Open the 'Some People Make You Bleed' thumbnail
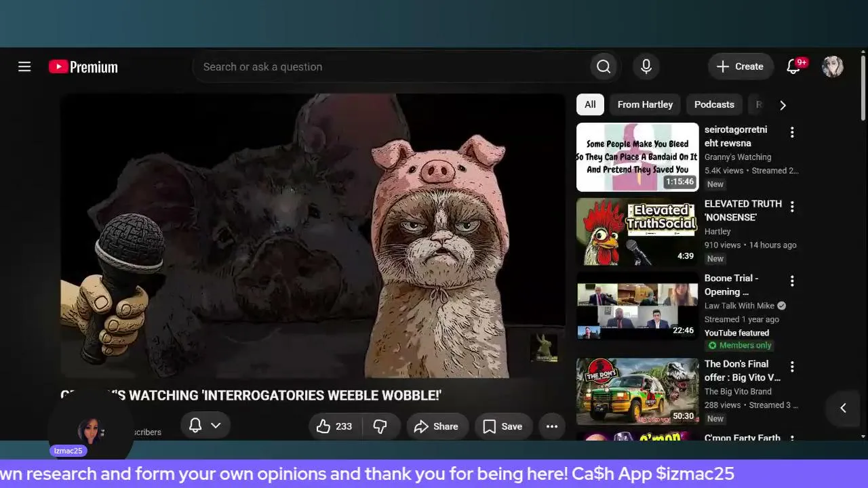This screenshot has height=488, width=868. point(637,157)
